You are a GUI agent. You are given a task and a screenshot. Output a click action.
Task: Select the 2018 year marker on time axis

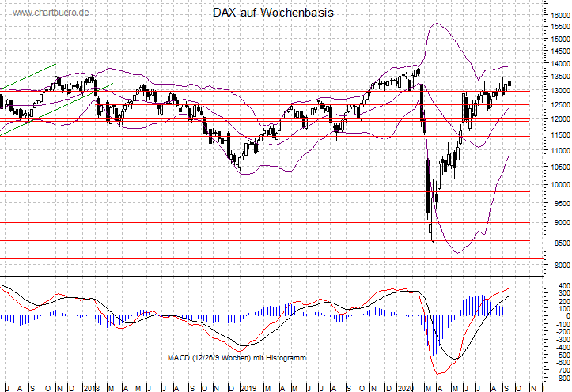92,388
